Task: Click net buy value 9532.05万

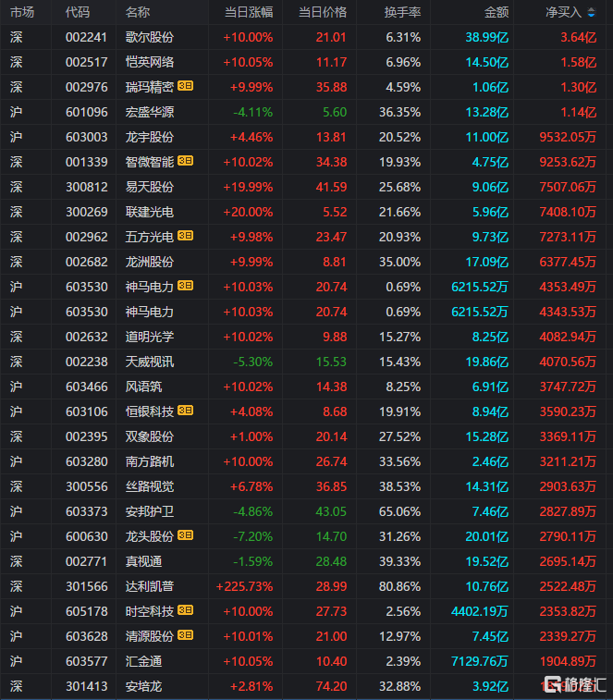Action: (568, 137)
